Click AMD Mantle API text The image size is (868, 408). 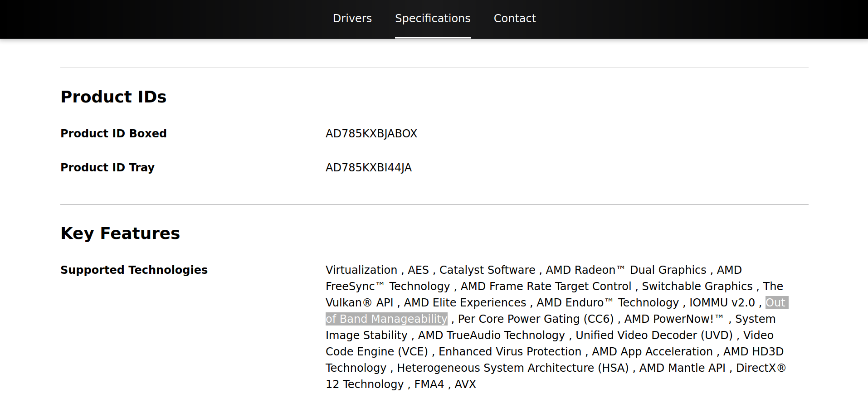tap(682, 368)
